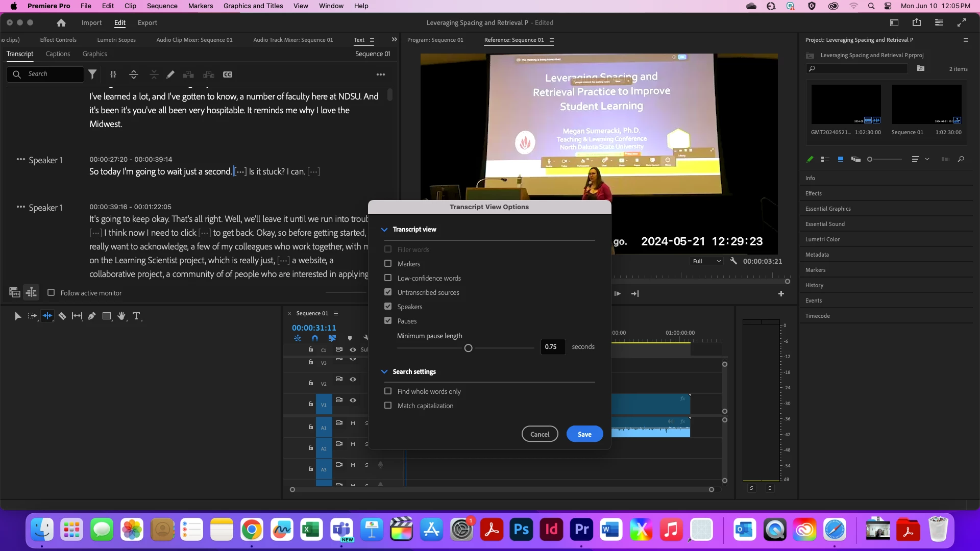Click the Cancel button

pyautogui.click(x=540, y=434)
